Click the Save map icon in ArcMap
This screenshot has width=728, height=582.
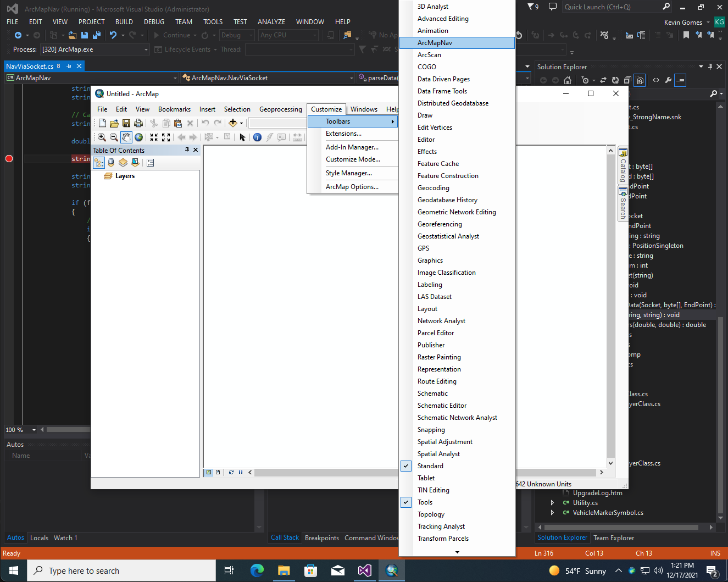(x=126, y=123)
